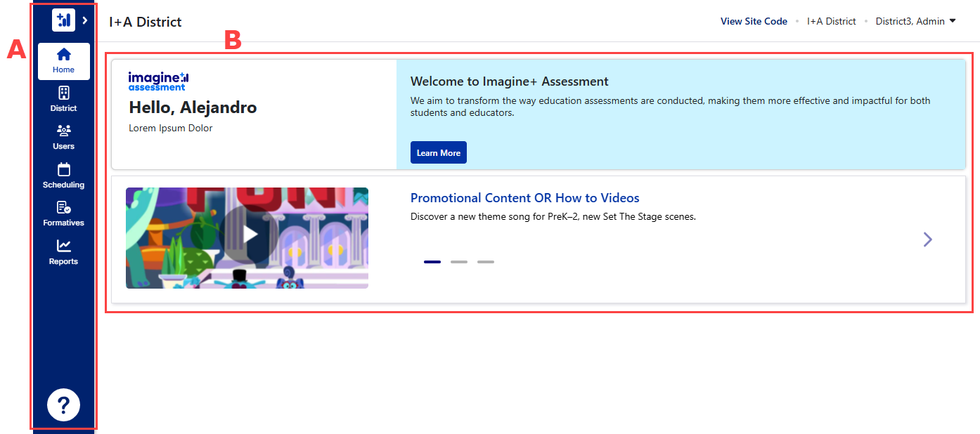The height and width of the screenshot is (434, 980).
Task: Click the Discover a new theme song description
Action: click(x=553, y=216)
